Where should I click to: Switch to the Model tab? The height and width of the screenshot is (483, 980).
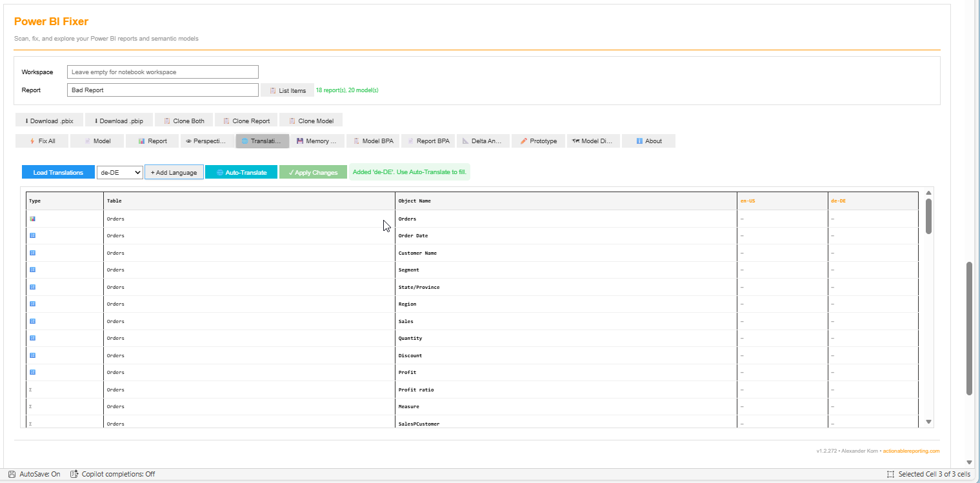coord(97,141)
